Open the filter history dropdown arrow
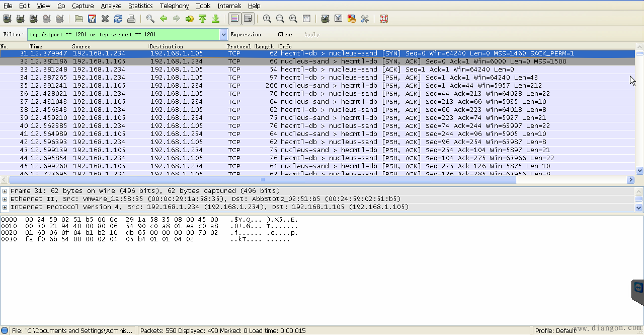 click(224, 35)
